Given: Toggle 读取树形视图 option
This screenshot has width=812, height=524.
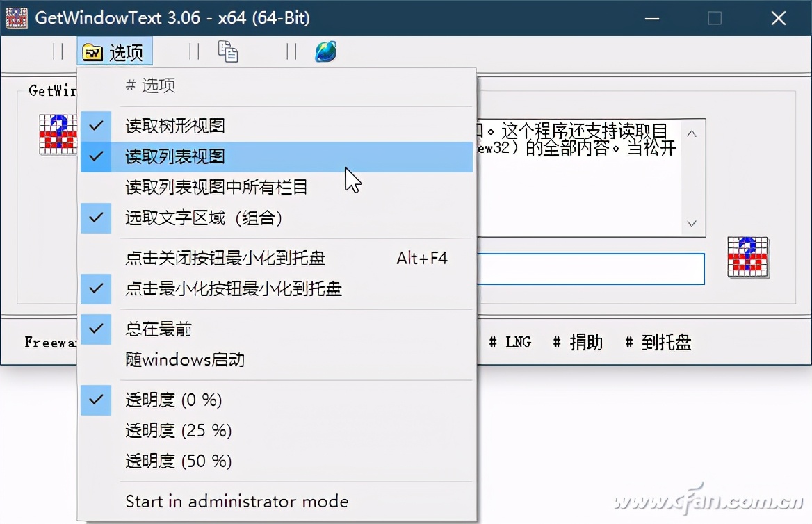Looking at the screenshot, I should point(277,126).
